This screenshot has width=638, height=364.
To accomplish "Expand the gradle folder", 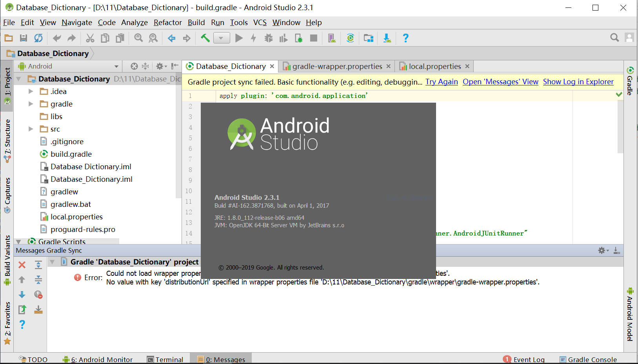I will pos(31,104).
